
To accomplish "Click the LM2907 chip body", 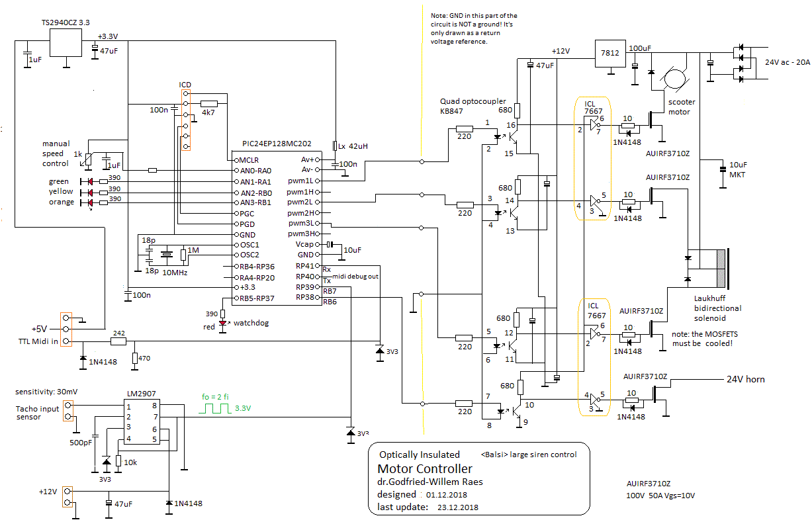I will (142, 422).
